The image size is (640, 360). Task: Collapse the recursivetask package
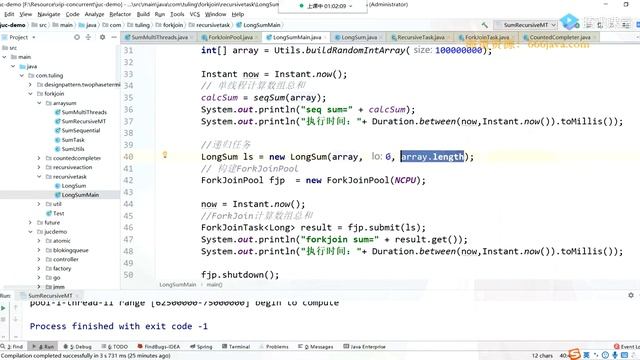pyautogui.click(x=39, y=177)
